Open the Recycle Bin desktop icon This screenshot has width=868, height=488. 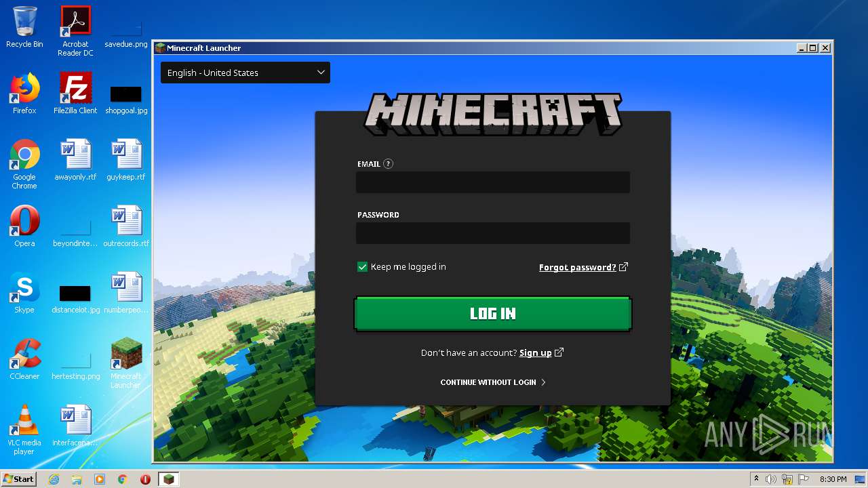click(x=24, y=27)
